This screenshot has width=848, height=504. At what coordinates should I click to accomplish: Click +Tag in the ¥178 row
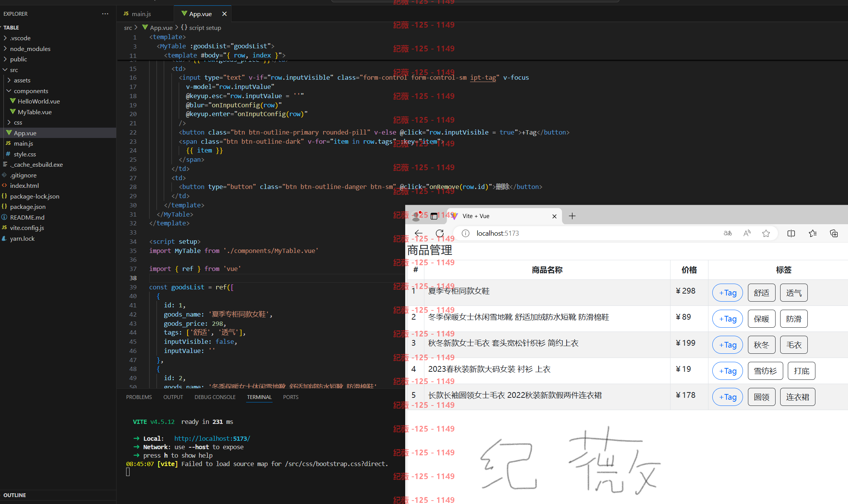(x=728, y=397)
